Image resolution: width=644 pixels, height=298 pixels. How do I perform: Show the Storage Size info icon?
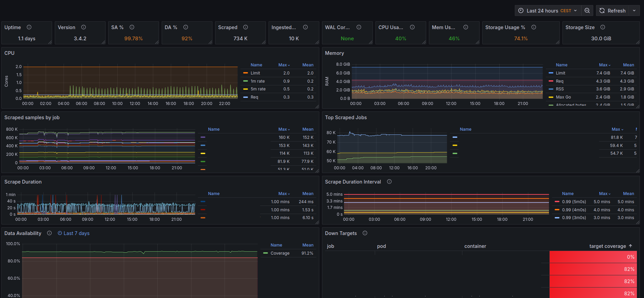[x=603, y=27]
